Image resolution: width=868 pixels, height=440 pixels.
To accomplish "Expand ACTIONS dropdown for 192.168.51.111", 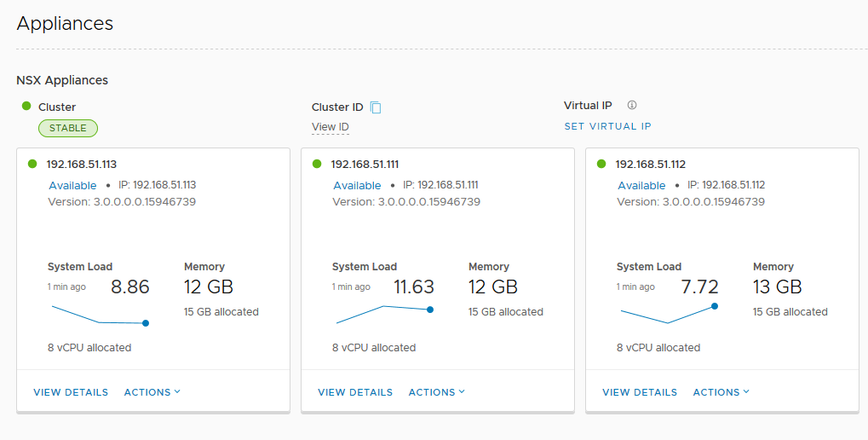I will 437,392.
